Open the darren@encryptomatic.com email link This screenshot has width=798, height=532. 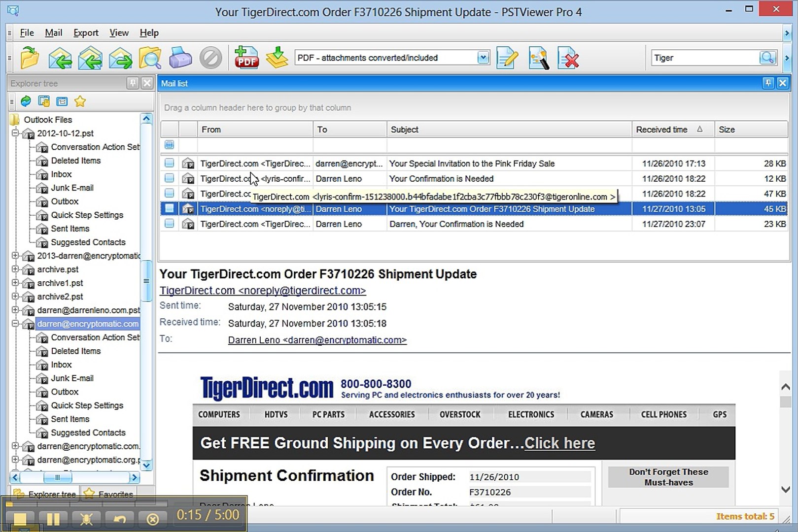pyautogui.click(x=317, y=340)
